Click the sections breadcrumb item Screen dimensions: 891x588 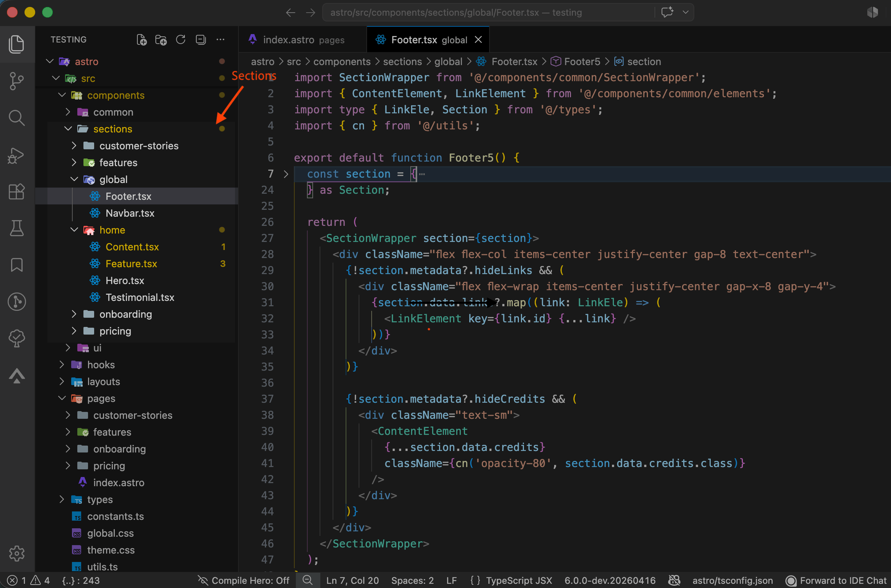coord(403,61)
